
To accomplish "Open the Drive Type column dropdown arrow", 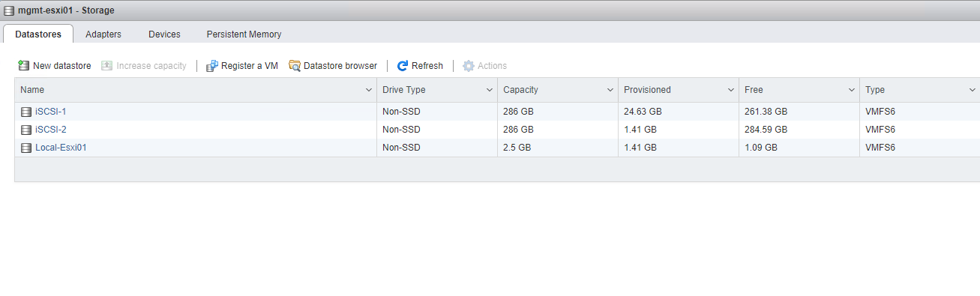I will (x=489, y=90).
